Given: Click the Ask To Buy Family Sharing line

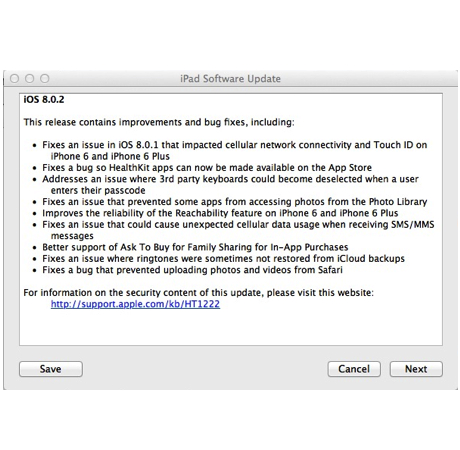Looking at the screenshot, I should (195, 247).
